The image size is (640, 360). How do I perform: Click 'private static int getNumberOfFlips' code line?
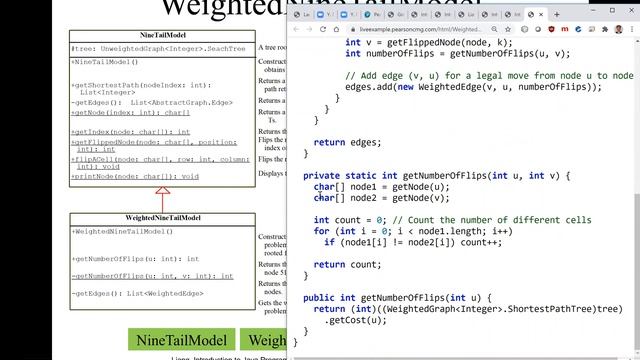coord(436,176)
